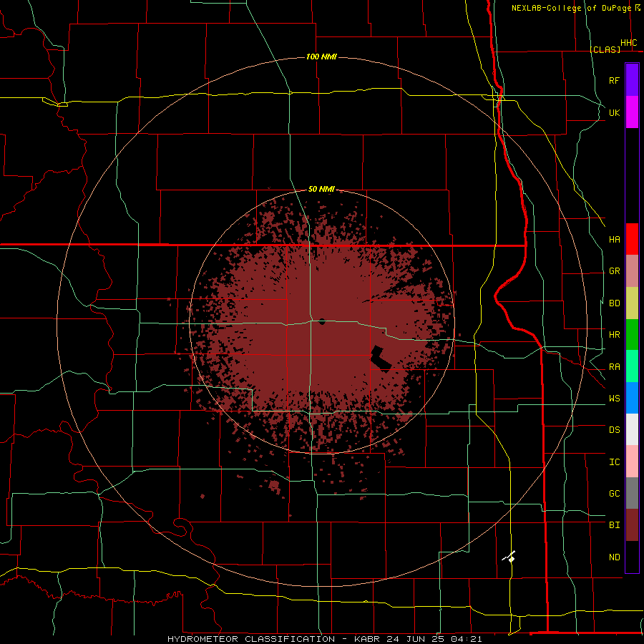Click the dark red BI legend swatch
The width and height of the screenshot is (644, 644).
pos(632,525)
